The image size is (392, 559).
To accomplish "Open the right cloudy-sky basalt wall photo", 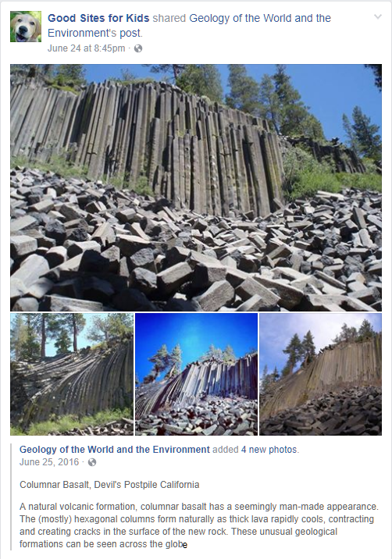I will click(320, 374).
